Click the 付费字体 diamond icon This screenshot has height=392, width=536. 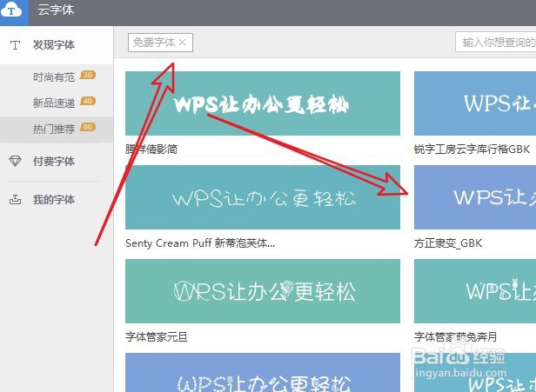[15, 161]
